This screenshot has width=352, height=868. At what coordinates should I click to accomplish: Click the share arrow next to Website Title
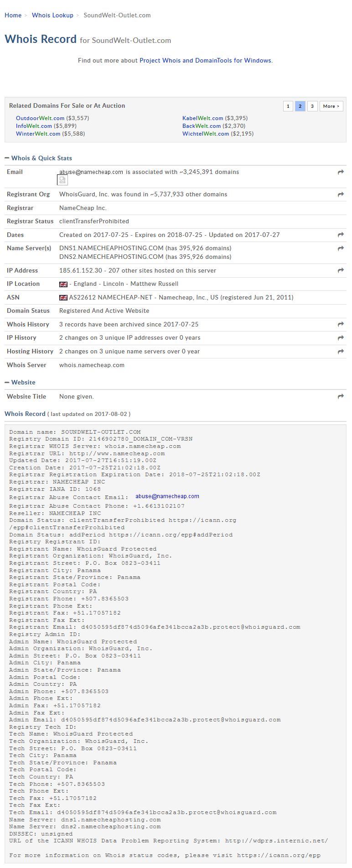pos(340,396)
